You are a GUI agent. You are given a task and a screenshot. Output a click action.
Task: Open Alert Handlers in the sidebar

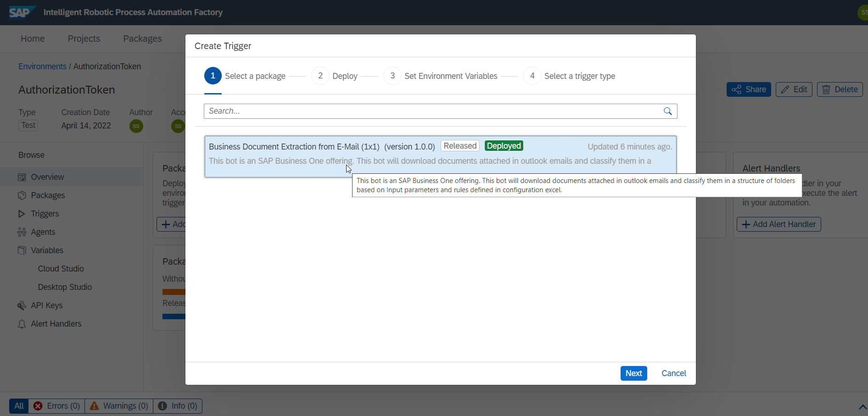click(x=72, y=324)
